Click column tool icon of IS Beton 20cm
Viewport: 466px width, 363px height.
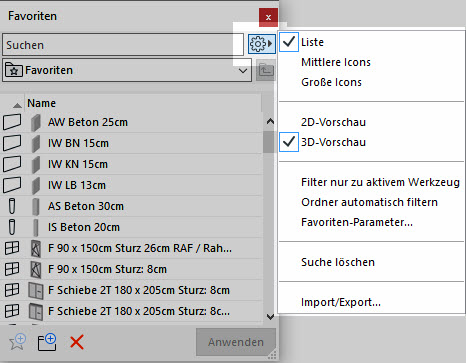(12, 227)
